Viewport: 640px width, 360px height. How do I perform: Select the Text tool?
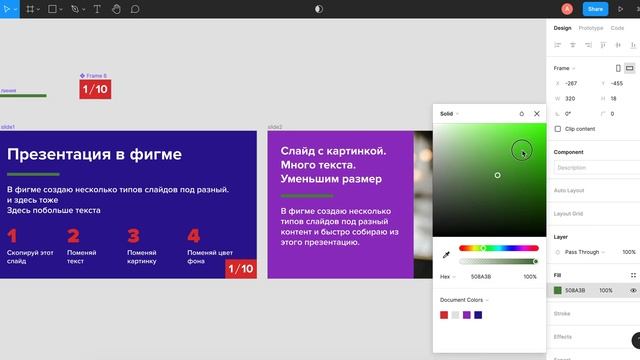click(97, 9)
